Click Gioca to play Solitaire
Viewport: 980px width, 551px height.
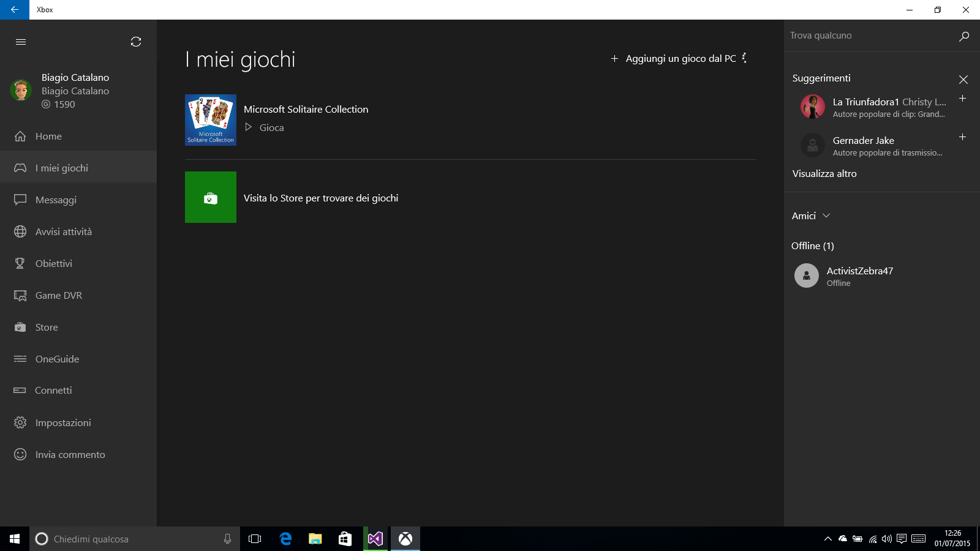click(265, 127)
